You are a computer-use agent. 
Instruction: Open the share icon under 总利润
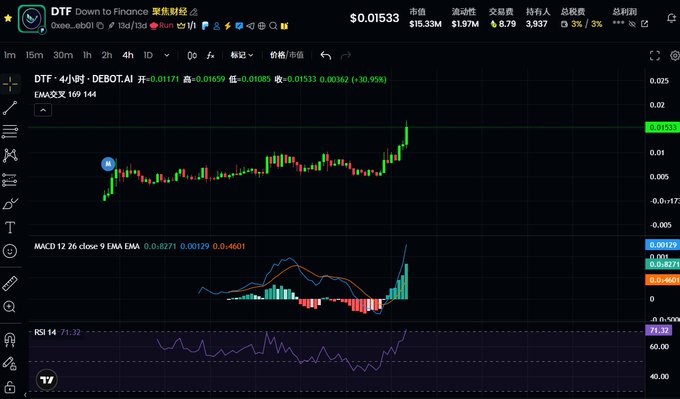pyautogui.click(x=644, y=24)
